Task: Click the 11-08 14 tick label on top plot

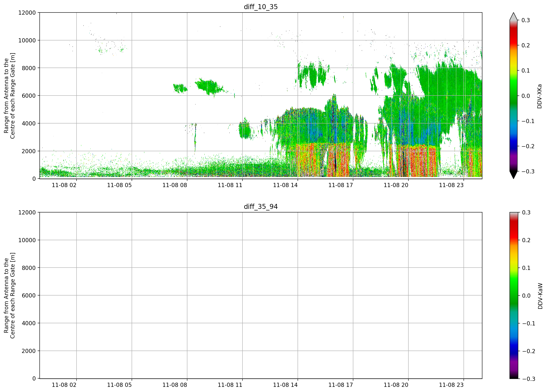Action: [285, 185]
